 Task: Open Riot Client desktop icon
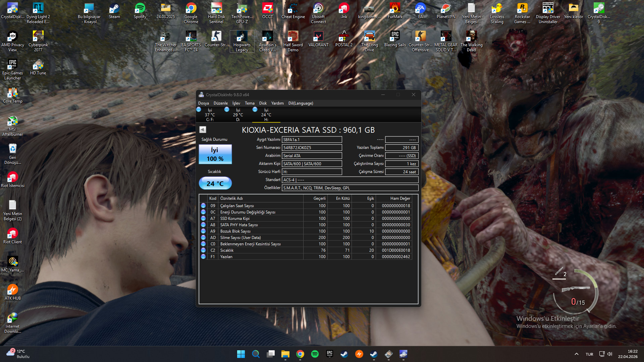(x=12, y=236)
